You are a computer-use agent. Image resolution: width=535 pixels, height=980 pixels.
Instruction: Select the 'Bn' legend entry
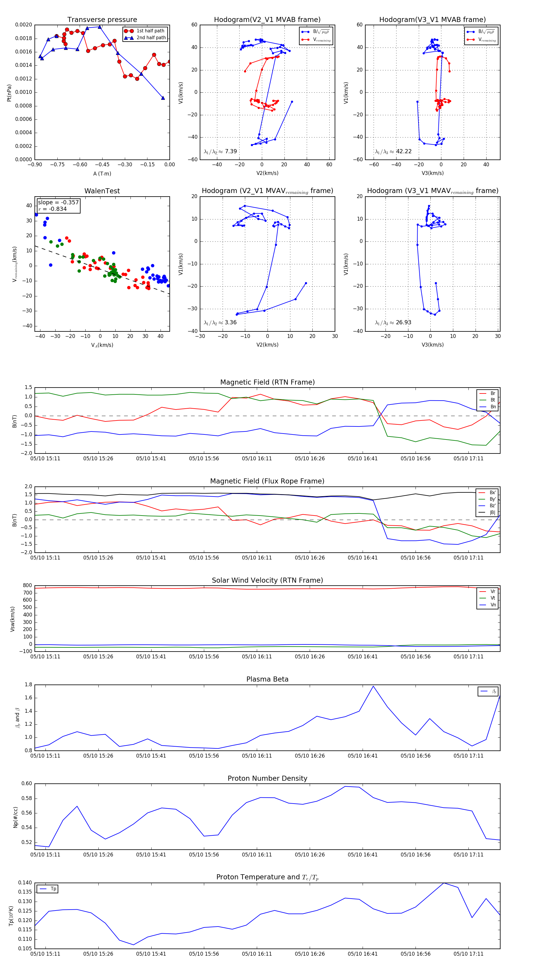click(487, 407)
